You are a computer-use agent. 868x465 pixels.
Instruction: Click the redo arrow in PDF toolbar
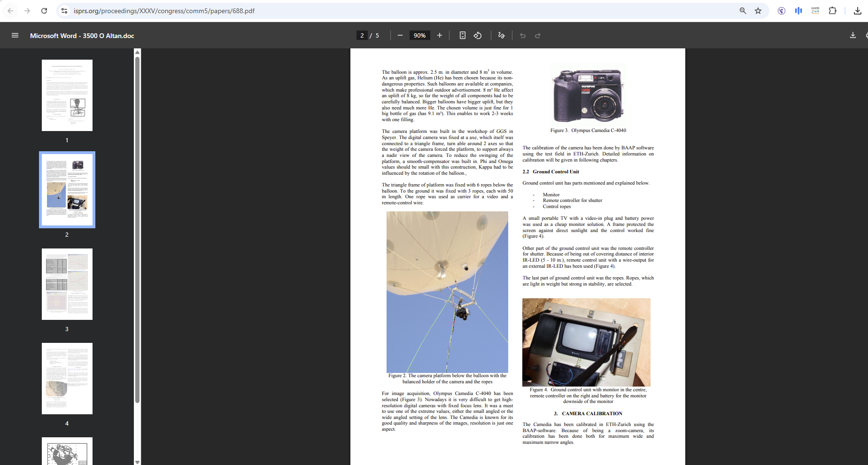(538, 35)
